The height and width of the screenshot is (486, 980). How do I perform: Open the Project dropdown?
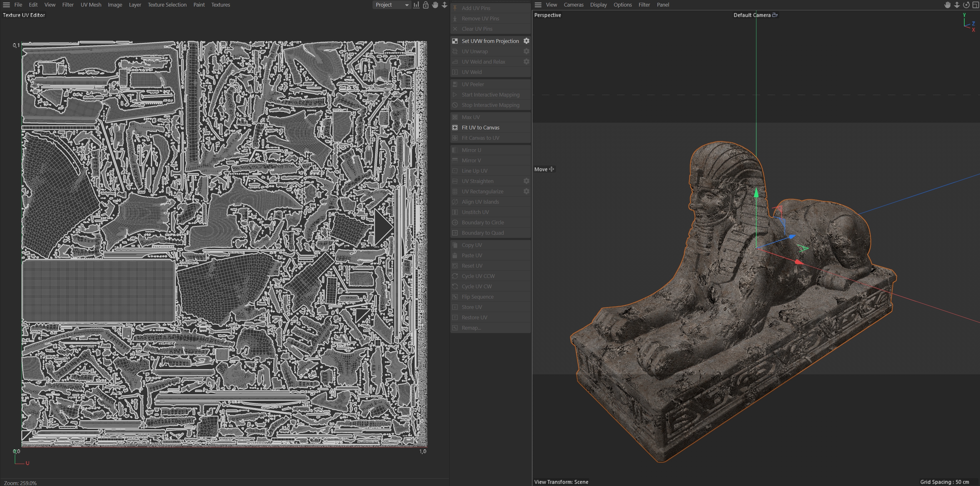click(391, 5)
